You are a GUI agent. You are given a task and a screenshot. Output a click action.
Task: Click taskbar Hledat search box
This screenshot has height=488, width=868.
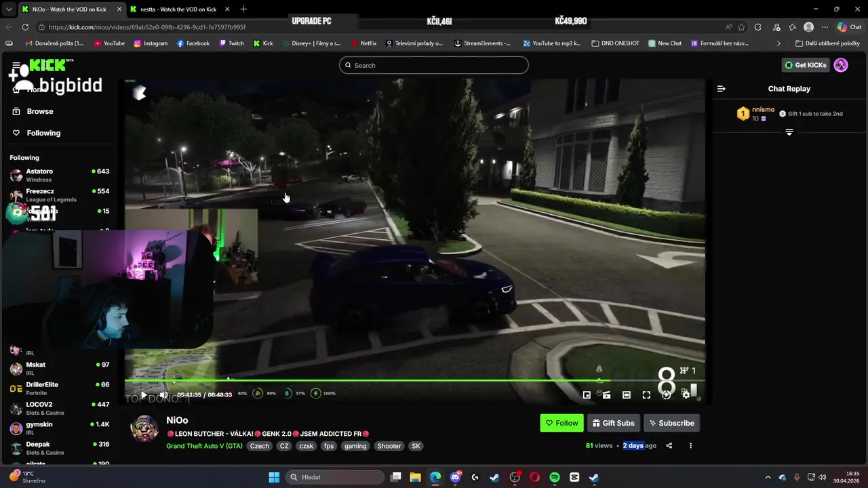point(335,477)
